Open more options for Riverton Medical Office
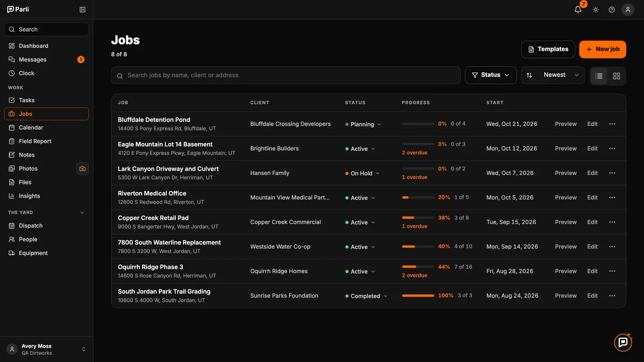 612,197
